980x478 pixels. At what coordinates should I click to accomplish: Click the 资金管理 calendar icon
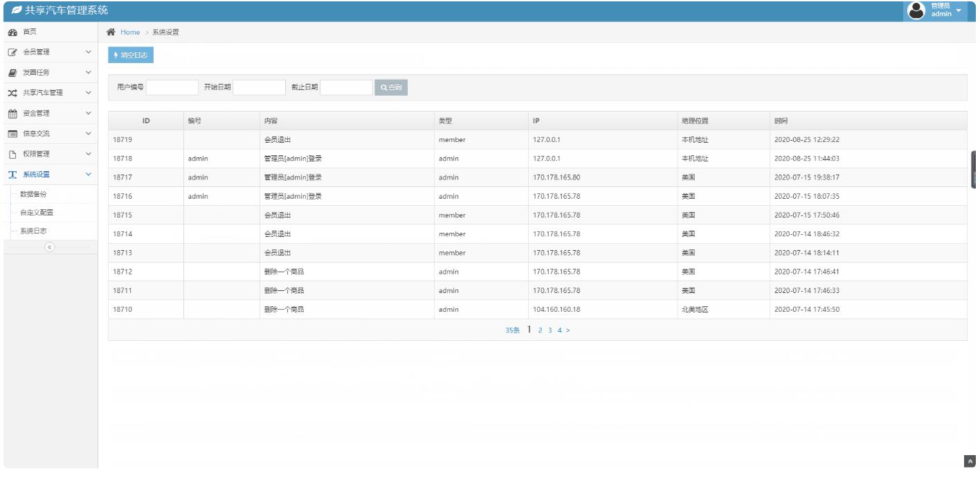tap(13, 113)
